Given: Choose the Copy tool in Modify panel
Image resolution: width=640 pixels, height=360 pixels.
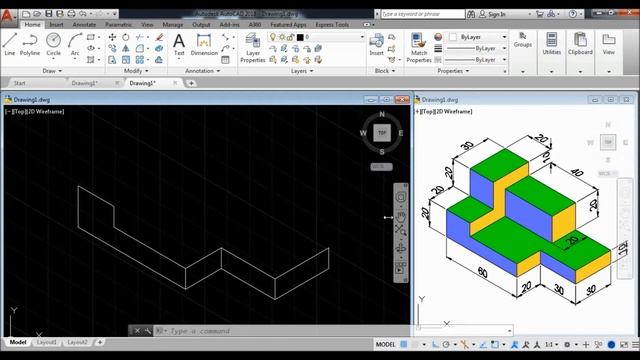Looking at the screenshot, I should (x=112, y=49).
